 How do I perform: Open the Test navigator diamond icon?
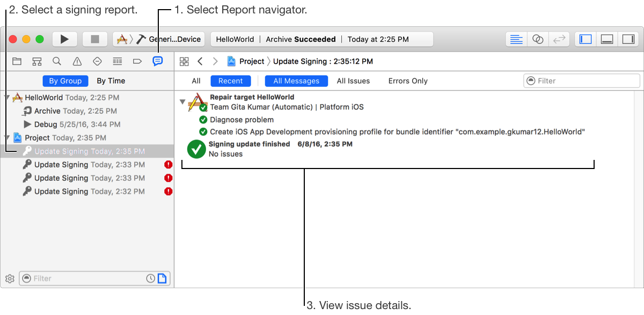pyautogui.click(x=97, y=61)
